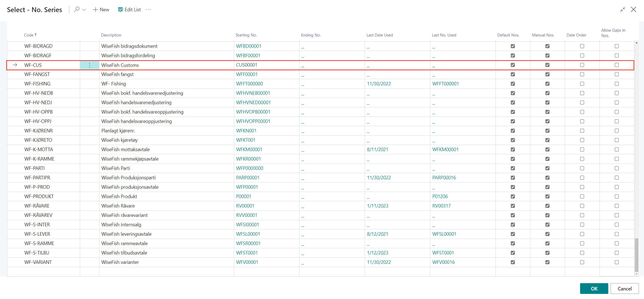The height and width of the screenshot is (299, 644).
Task: Select the WF-VARIANT code cell
Action: (38, 262)
